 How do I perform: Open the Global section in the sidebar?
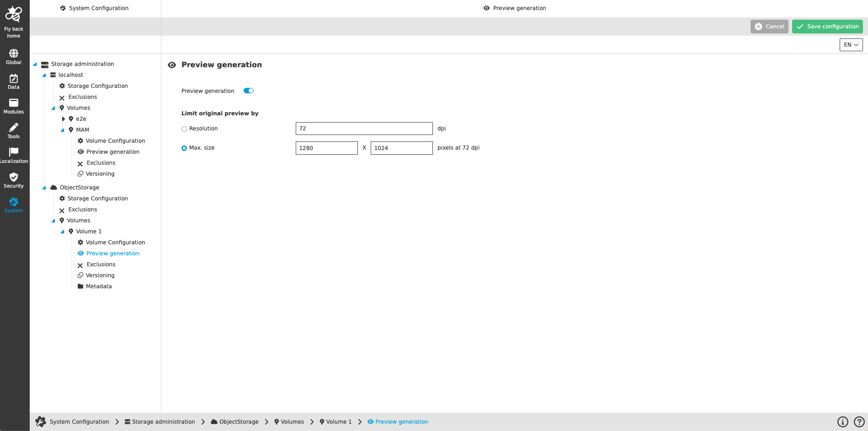13,56
